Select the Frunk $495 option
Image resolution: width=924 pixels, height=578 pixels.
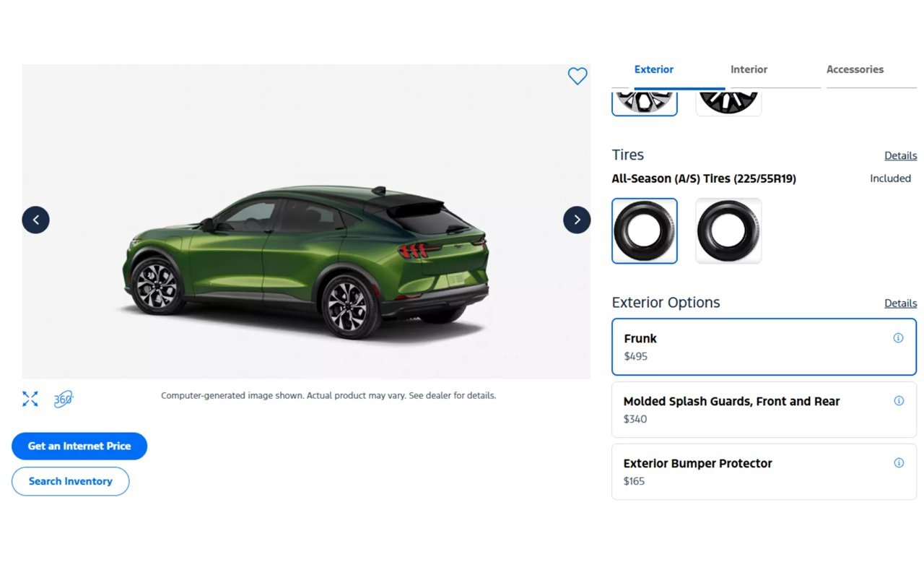[764, 347]
